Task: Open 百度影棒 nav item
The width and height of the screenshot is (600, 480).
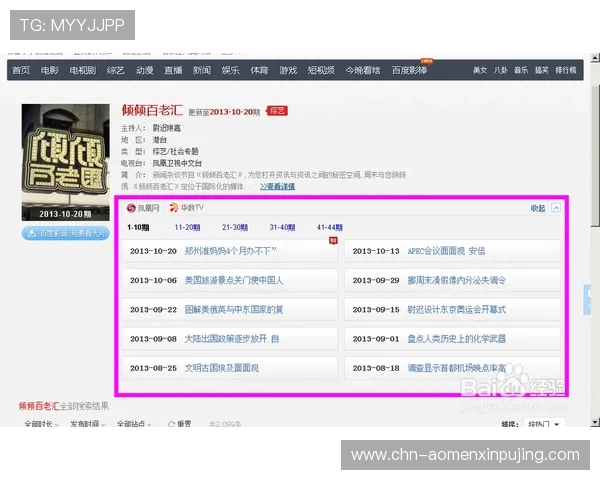Action: pyautogui.click(x=409, y=70)
